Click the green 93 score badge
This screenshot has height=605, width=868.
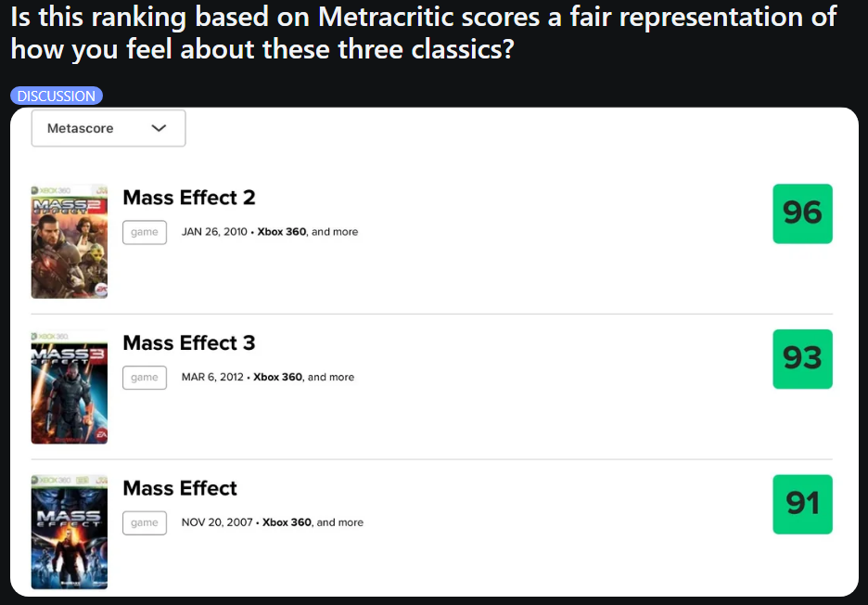coord(802,359)
